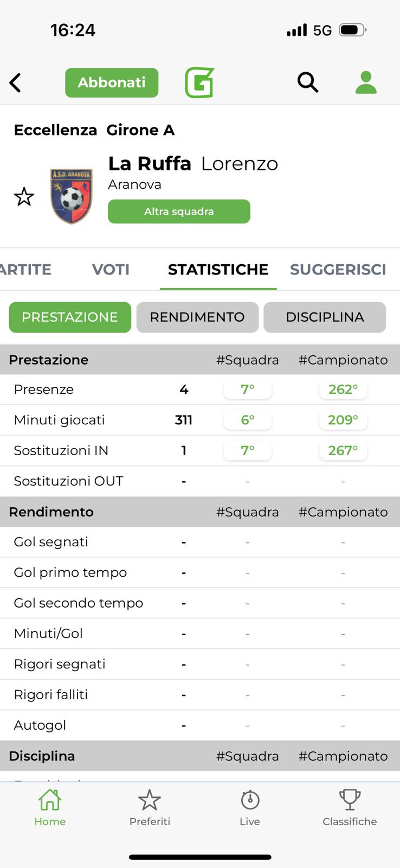Open Classifiche trophy icon
Screen dimensions: 400x868
[x=350, y=808]
